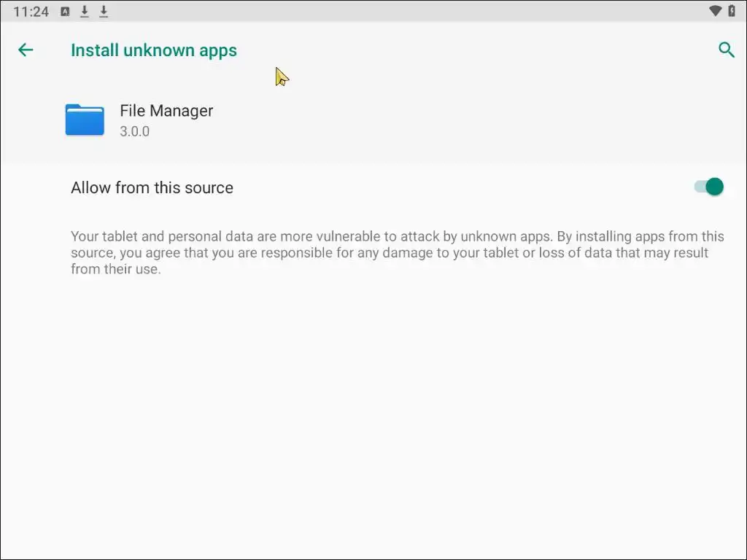The height and width of the screenshot is (560, 747).
Task: Tap the Wi-Fi signal icon in status bar
Action: coord(716,11)
